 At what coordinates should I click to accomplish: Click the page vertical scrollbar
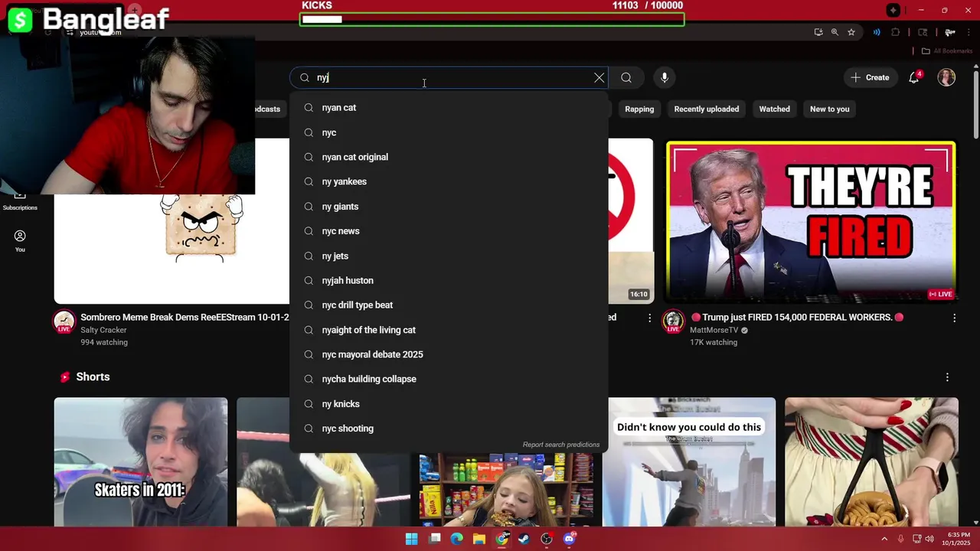(x=975, y=104)
